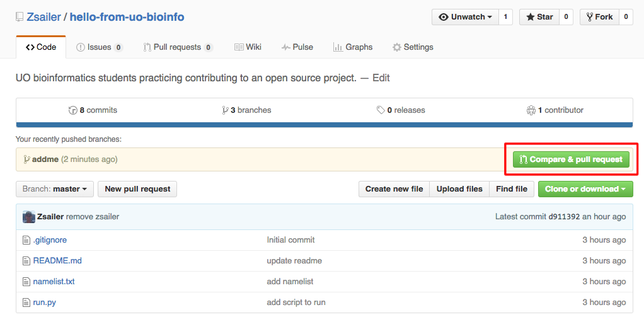Click the file icon beside .gitignore

(x=26, y=240)
